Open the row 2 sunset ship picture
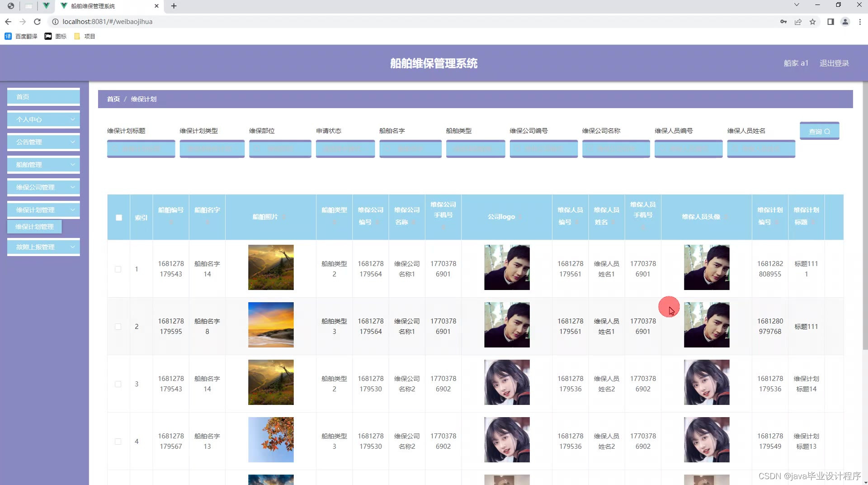Image resolution: width=868 pixels, height=485 pixels. tap(271, 325)
